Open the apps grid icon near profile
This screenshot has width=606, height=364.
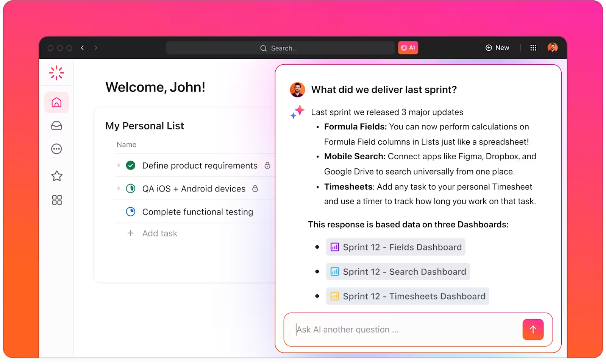(x=533, y=48)
